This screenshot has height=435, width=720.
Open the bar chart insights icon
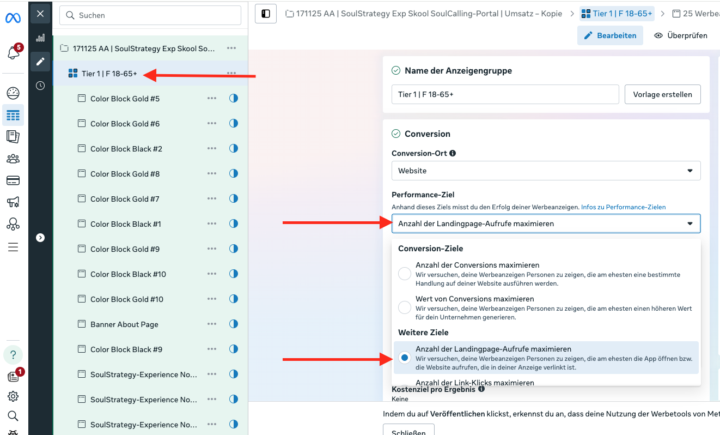(x=40, y=38)
